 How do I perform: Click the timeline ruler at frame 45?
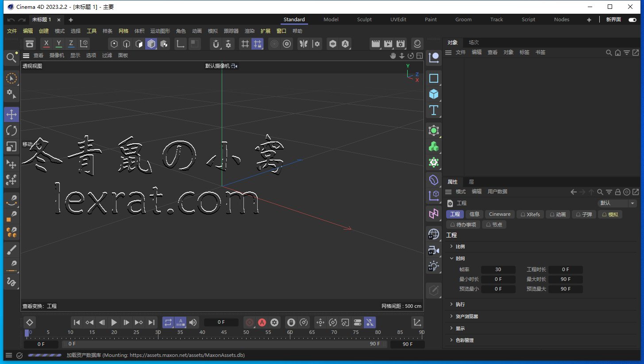click(x=224, y=332)
